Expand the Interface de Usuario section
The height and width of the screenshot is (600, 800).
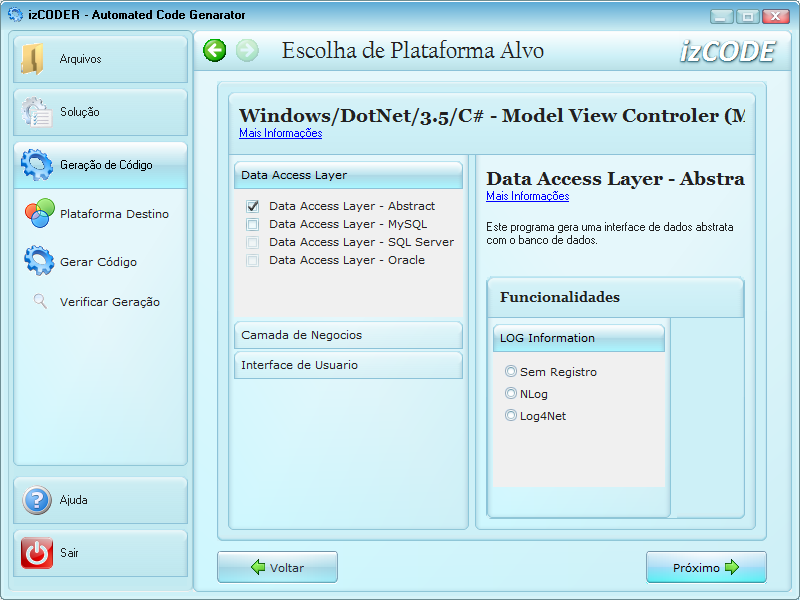(348, 365)
